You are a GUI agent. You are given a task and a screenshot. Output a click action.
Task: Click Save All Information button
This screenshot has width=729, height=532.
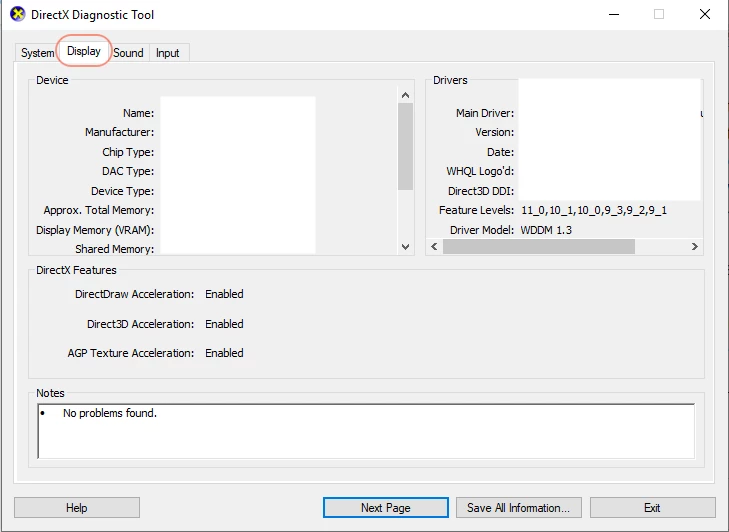pos(518,507)
